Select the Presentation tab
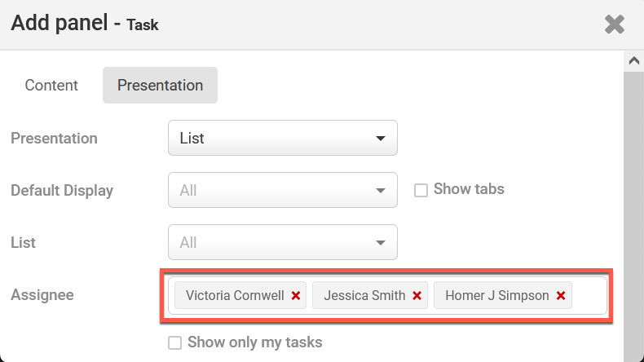 [160, 85]
